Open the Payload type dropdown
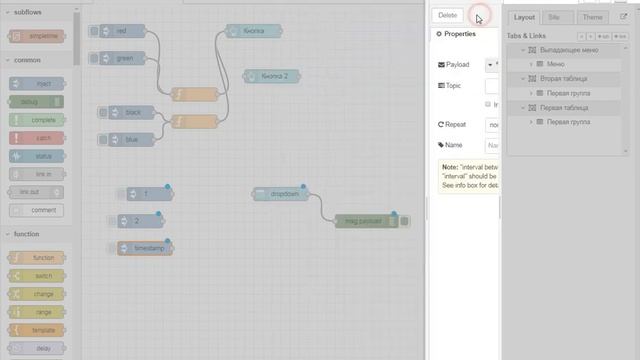 tap(490, 65)
